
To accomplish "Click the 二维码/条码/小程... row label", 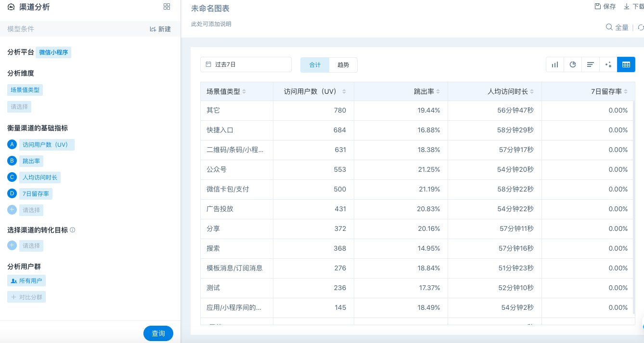I will click(235, 150).
